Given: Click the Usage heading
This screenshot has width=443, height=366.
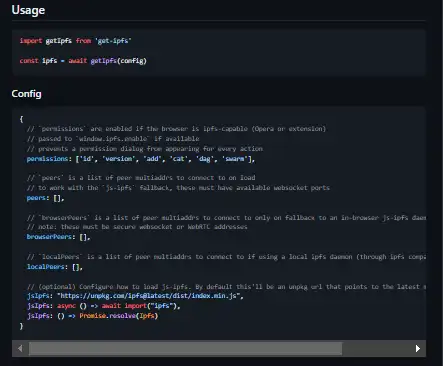Looking at the screenshot, I should pyautogui.click(x=28, y=10).
